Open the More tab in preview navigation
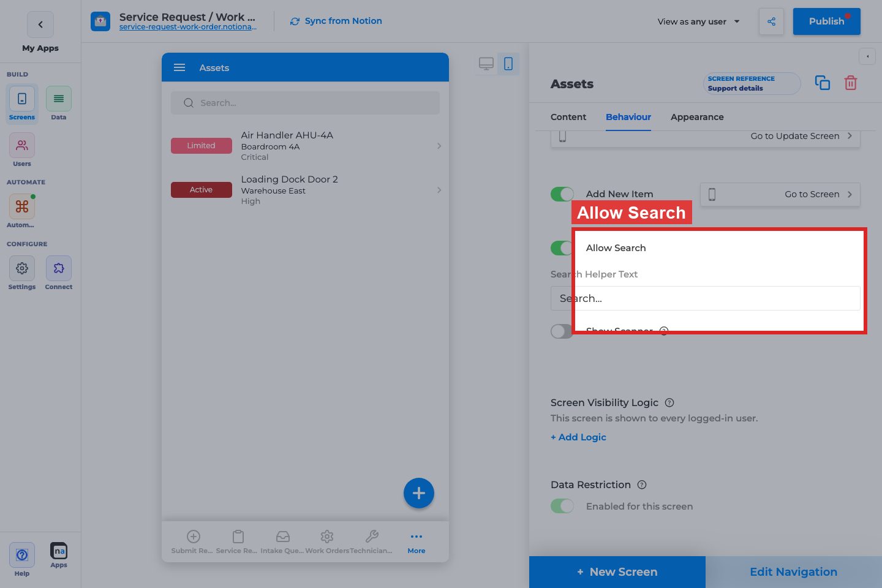This screenshot has height=588, width=882. click(x=417, y=542)
